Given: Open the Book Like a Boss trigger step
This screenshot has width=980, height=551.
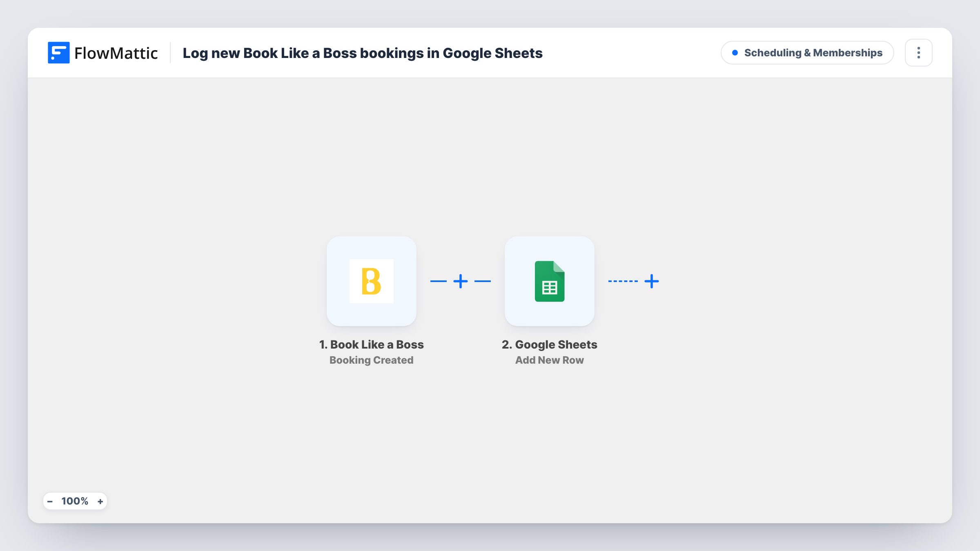Looking at the screenshot, I should pos(371,281).
